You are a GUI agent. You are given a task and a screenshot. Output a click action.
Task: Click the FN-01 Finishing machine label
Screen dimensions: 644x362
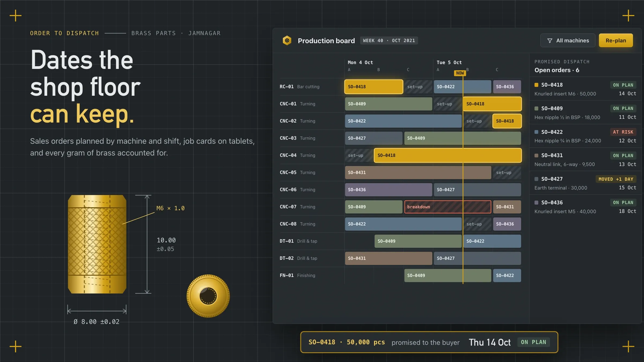(x=297, y=275)
